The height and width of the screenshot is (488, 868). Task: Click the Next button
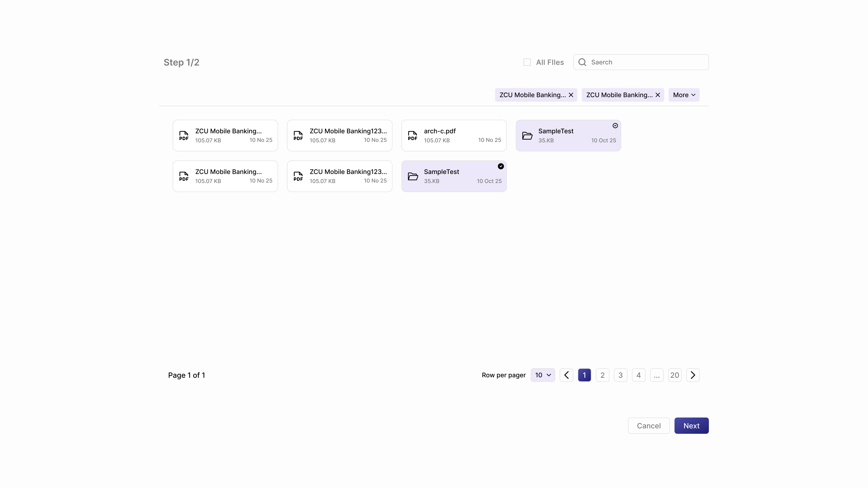coord(691,426)
